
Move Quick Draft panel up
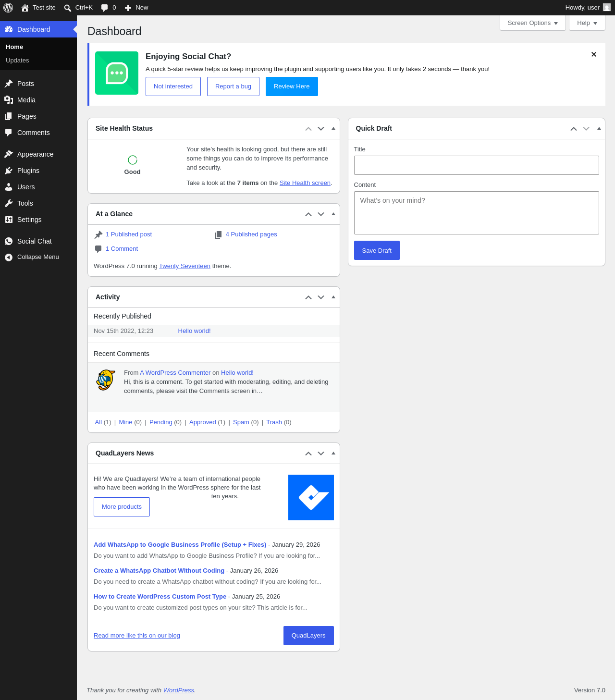tap(574, 129)
